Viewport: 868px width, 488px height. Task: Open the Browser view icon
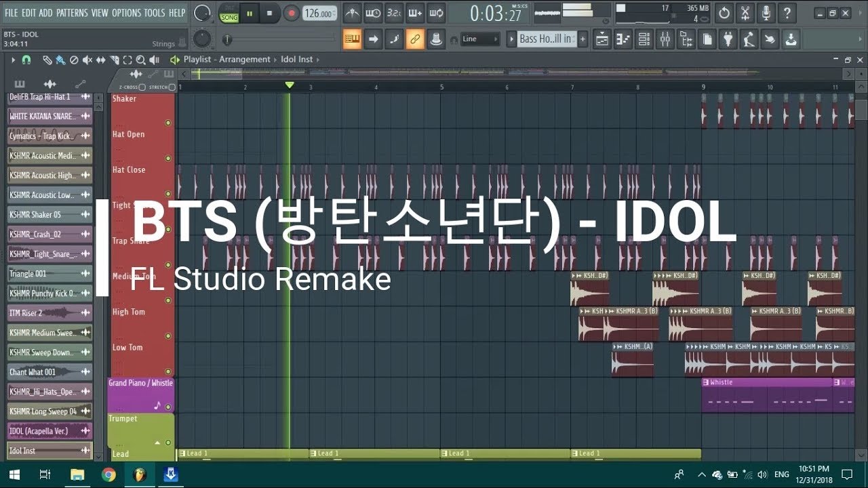click(686, 39)
